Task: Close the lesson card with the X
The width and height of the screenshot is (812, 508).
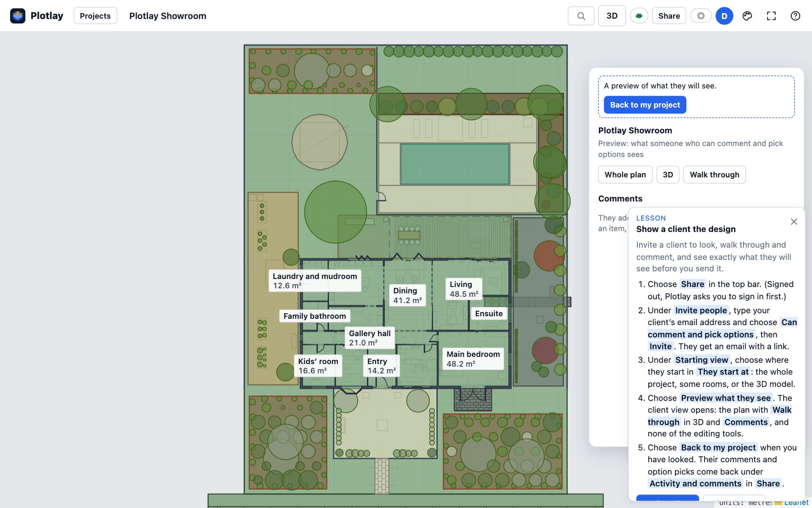Action: tap(794, 222)
